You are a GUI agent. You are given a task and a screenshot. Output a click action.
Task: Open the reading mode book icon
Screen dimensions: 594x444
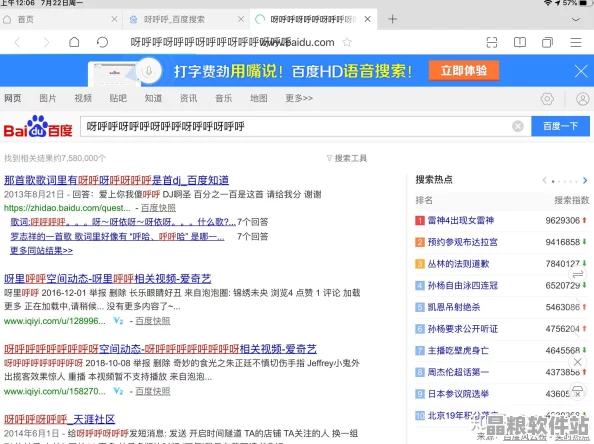tap(519, 42)
